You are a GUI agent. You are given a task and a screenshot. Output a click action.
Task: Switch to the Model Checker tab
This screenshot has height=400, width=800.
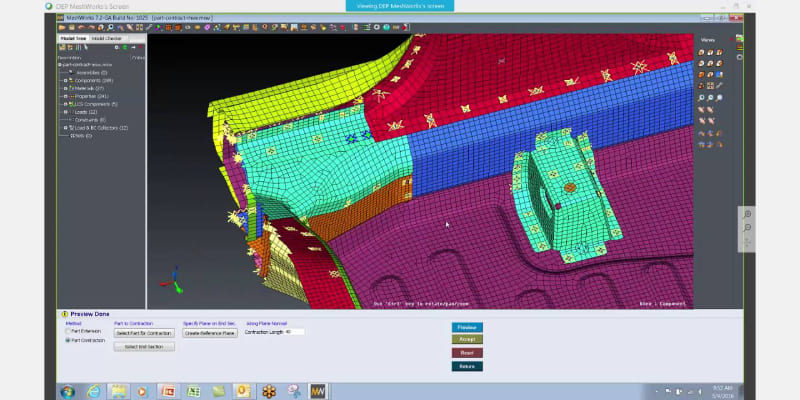tap(107, 38)
